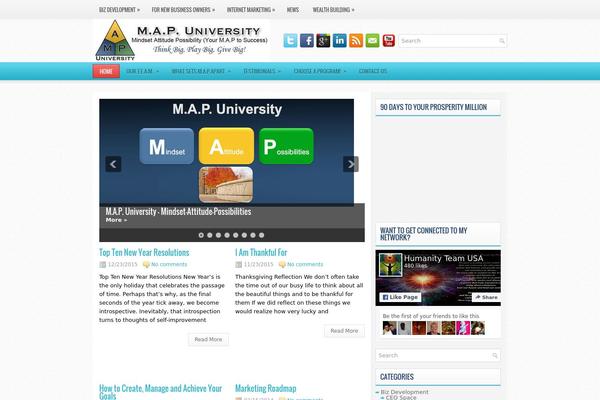Click the calendar icon beside 12/23/2015

click(103, 264)
